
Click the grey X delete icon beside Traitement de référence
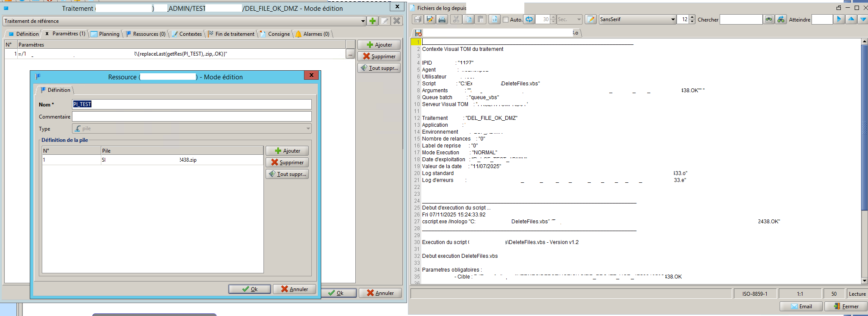(x=397, y=21)
